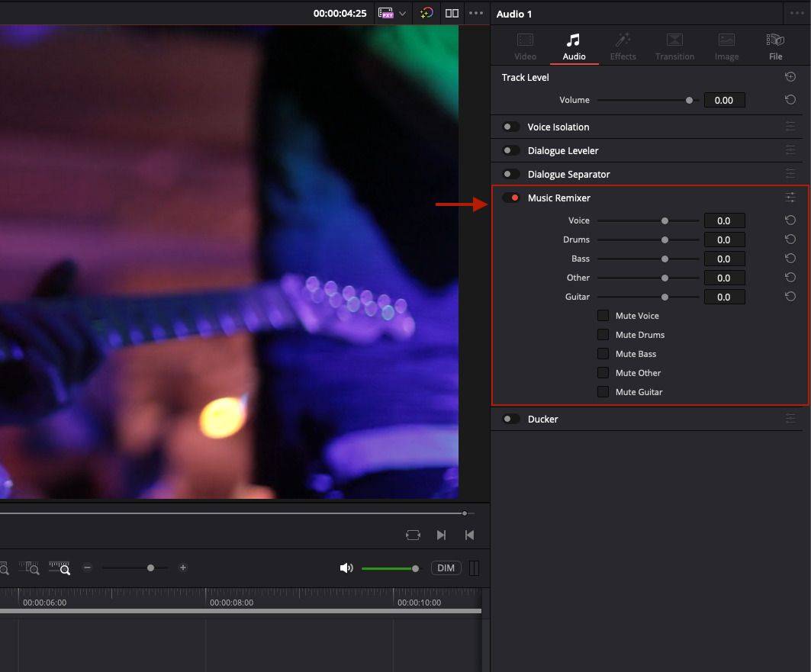The width and height of the screenshot is (811, 672).
Task: Open the viewer options three-dot menu
Action: tap(477, 13)
